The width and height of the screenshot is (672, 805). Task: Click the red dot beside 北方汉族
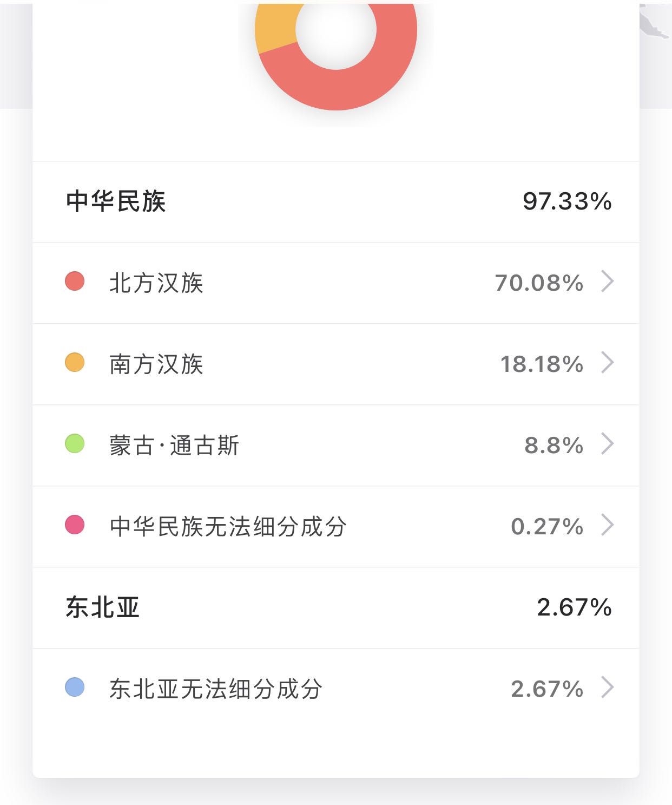75,282
